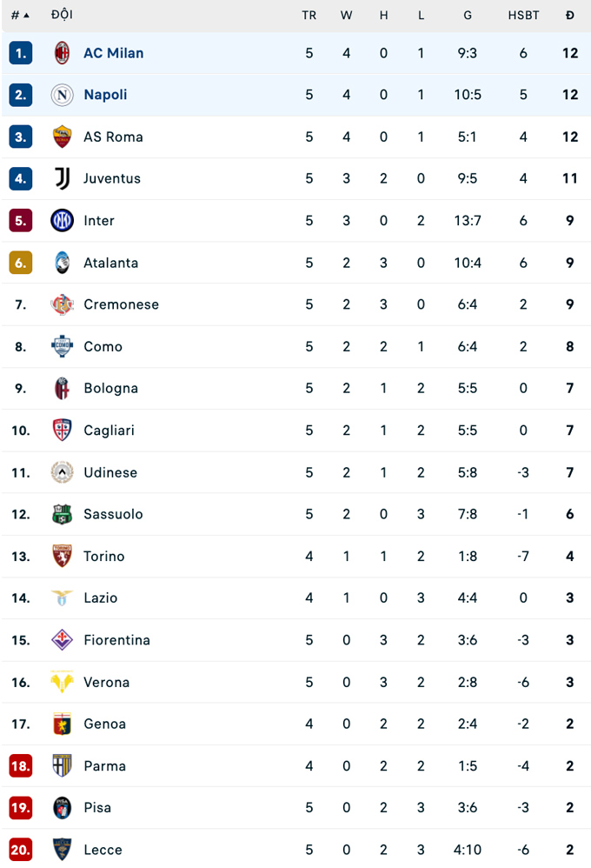Image resolution: width=591 pixels, height=868 pixels.
Task: Click the Parma club crest
Action: [x=62, y=766]
